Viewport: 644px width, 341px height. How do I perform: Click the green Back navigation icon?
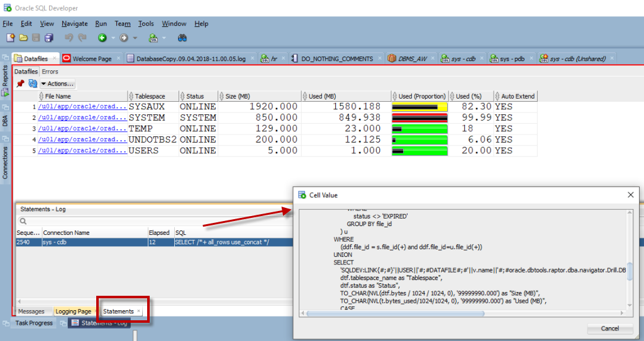(x=103, y=38)
